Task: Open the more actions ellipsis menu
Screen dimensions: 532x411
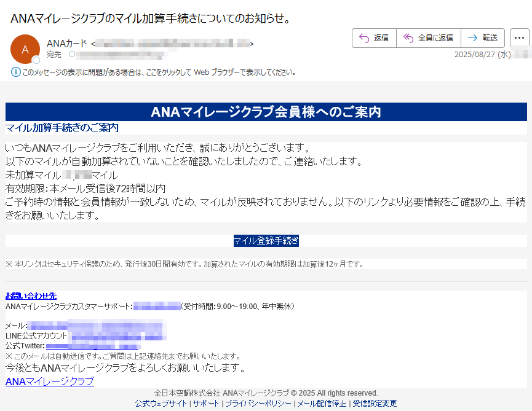Action: (519, 38)
